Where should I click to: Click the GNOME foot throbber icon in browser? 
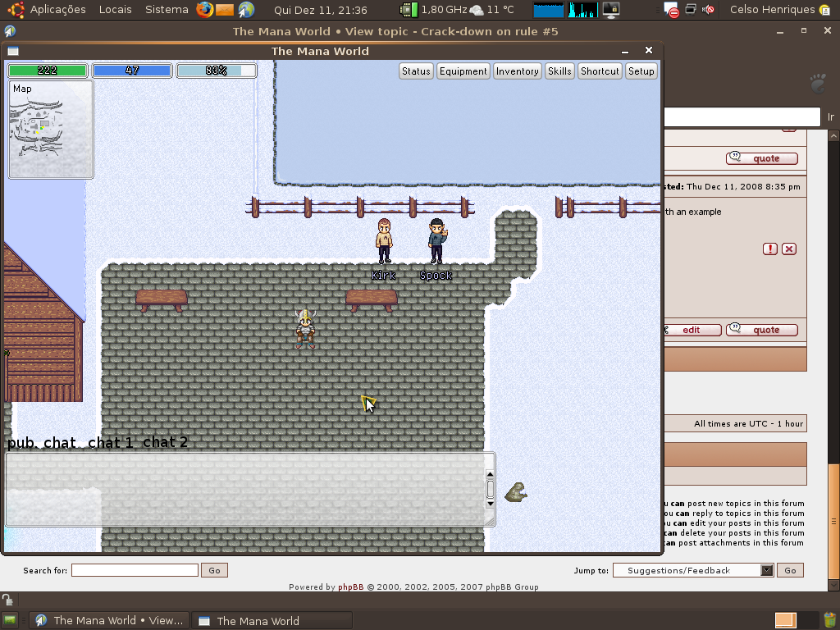[818, 84]
